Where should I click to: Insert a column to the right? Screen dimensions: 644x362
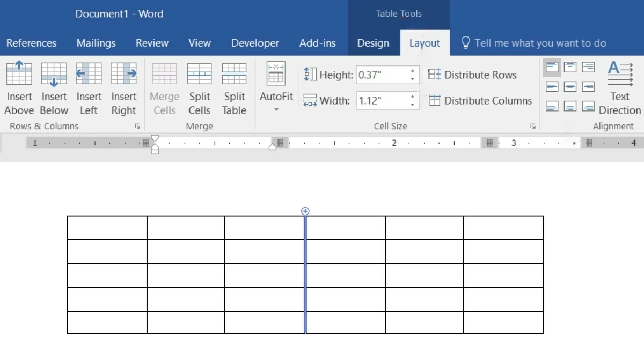[123, 74]
